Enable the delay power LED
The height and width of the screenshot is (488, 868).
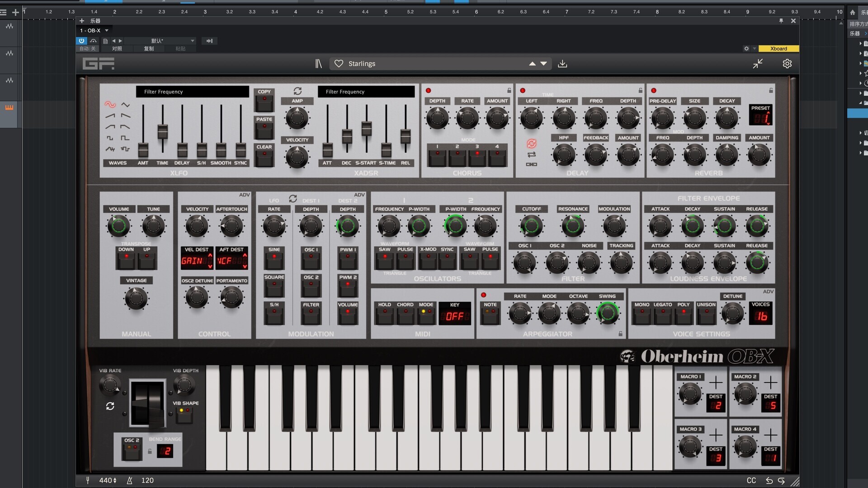click(x=523, y=90)
